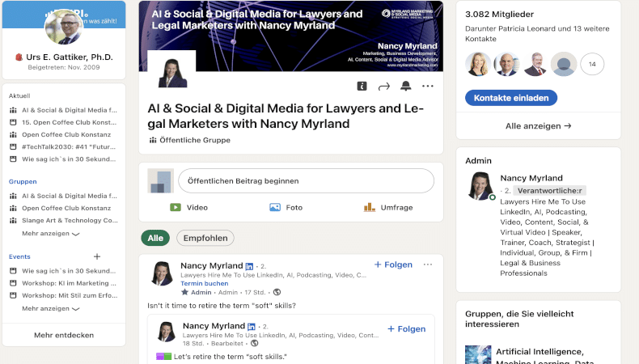Select the Empfohlen filter tab
Image resolution: width=639 pixels, height=364 pixels.
(x=205, y=238)
